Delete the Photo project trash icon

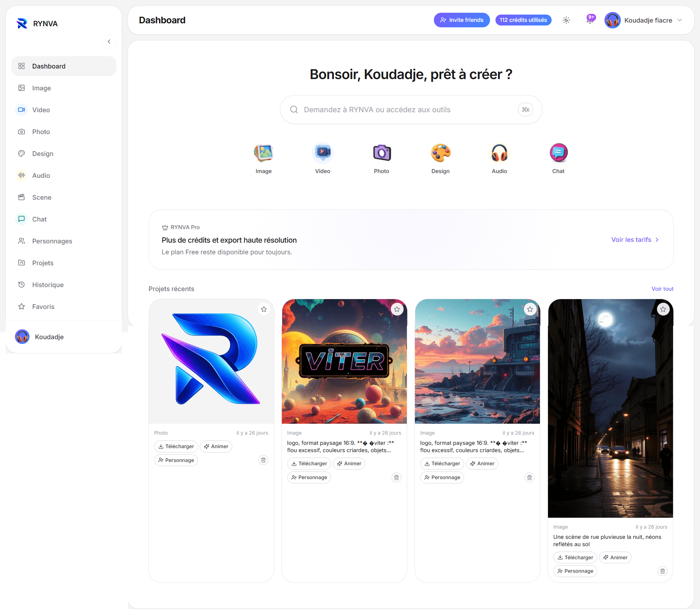point(263,460)
